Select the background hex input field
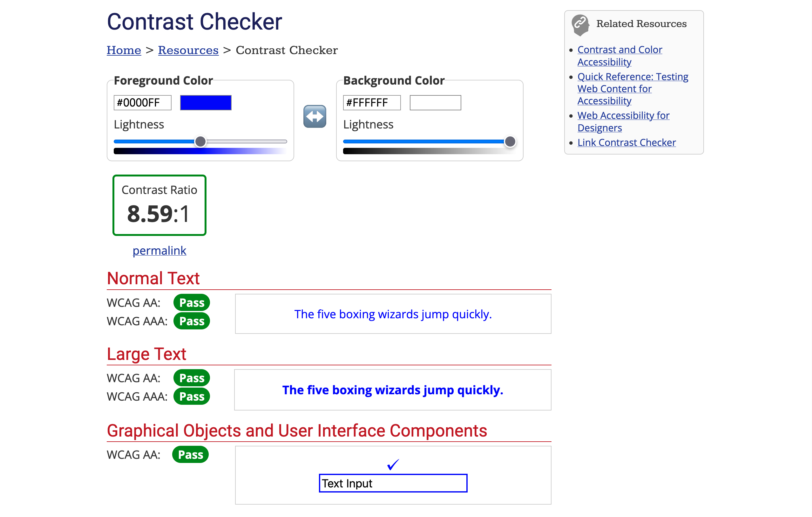Image resolution: width=812 pixels, height=517 pixels. tap(372, 102)
